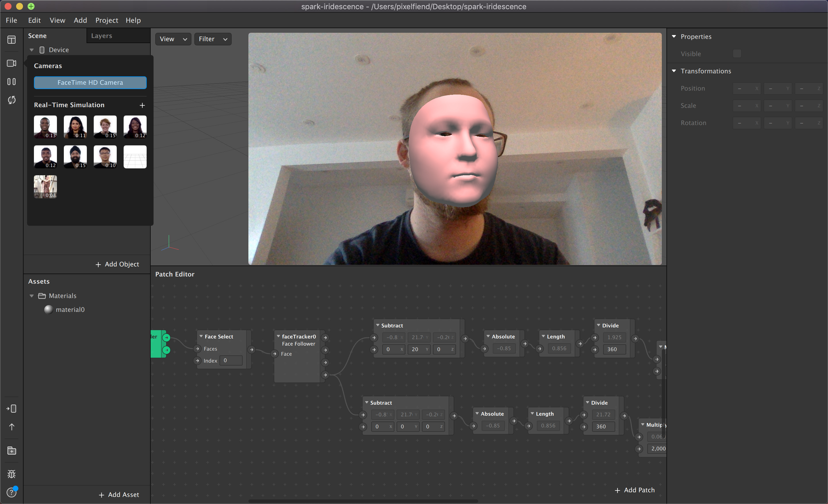828x504 pixels.
Task: Open the help question mark icon
Action: pos(11,492)
